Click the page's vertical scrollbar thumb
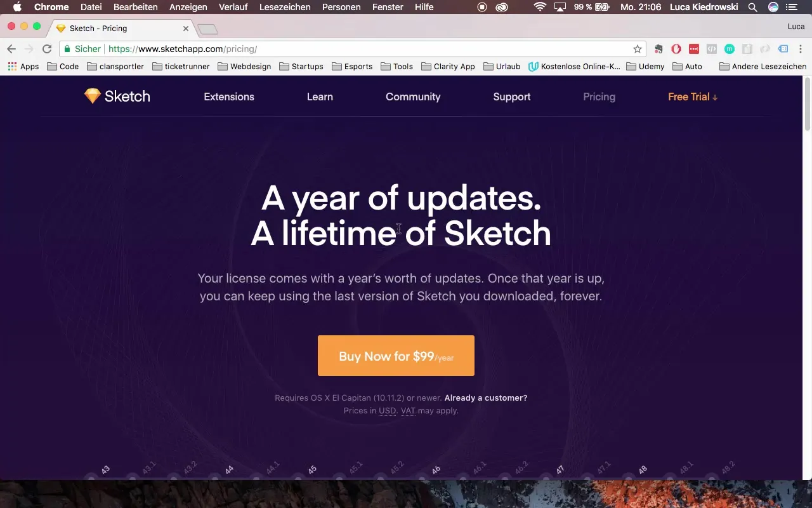 tap(808, 105)
